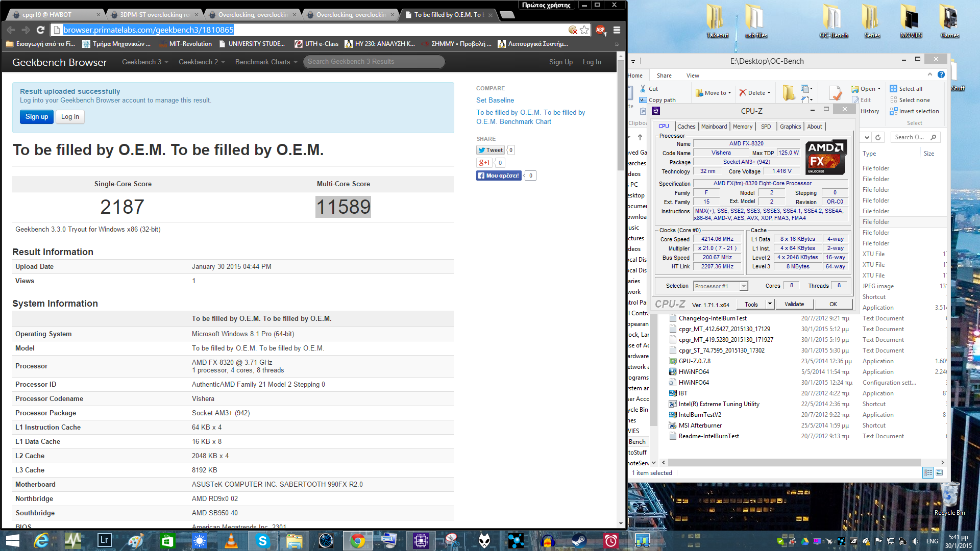The height and width of the screenshot is (551, 980).
Task: Collapse the Explorer ribbon chevron
Action: (x=929, y=74)
